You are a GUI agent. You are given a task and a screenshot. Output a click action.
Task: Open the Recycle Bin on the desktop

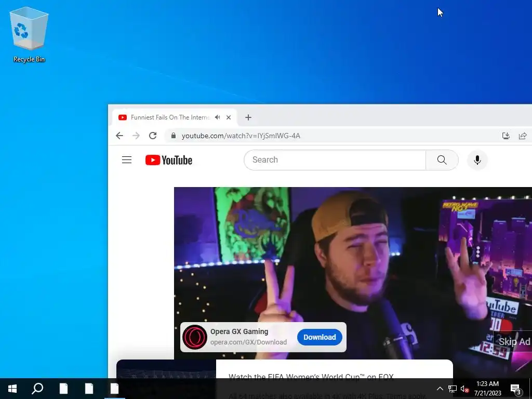click(29, 35)
